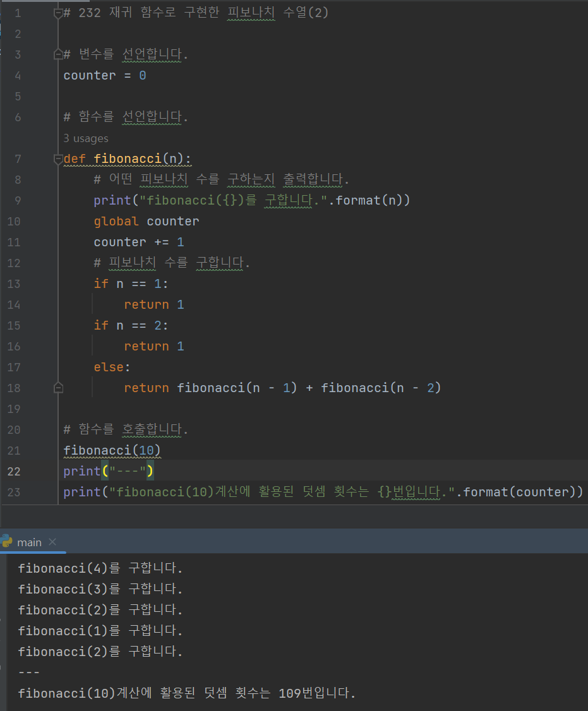Click the Python icon on the main tab
This screenshot has width=588, height=711.
(7, 541)
